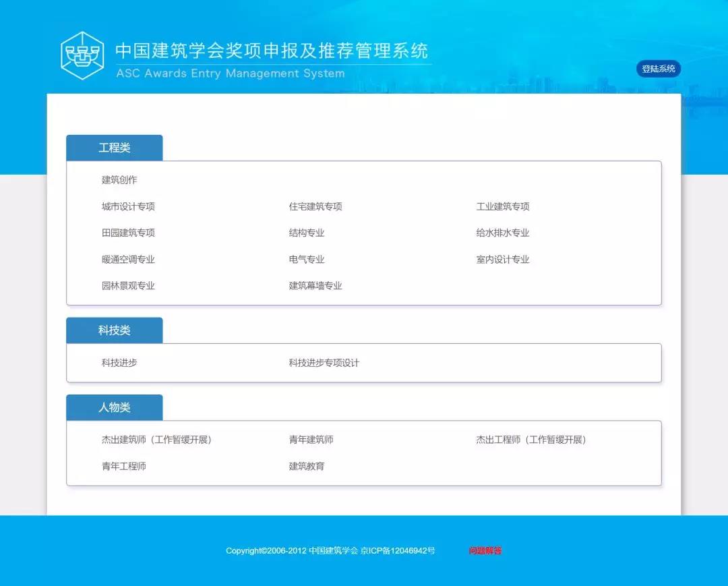The height and width of the screenshot is (586, 728).
Task: Go to 工业建筑专项 award entry
Action: point(503,206)
